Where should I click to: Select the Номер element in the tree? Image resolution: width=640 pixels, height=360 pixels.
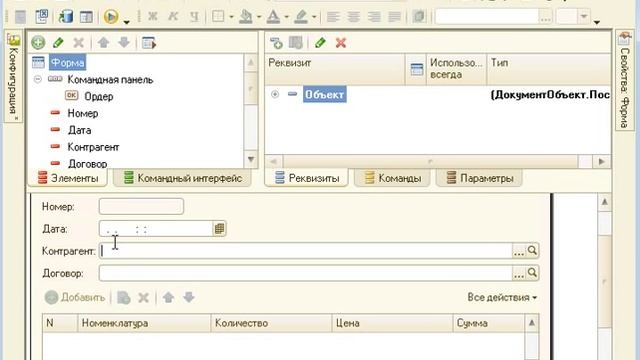click(x=83, y=113)
